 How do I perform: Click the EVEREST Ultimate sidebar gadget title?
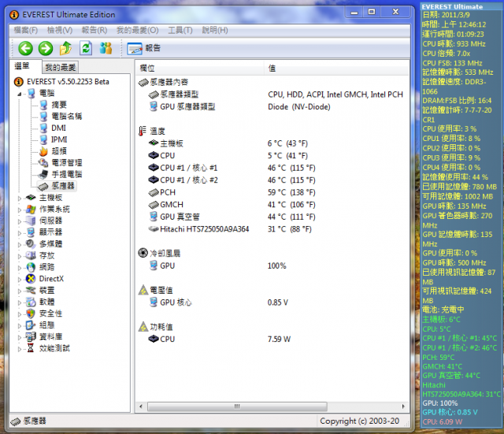tap(452, 7)
